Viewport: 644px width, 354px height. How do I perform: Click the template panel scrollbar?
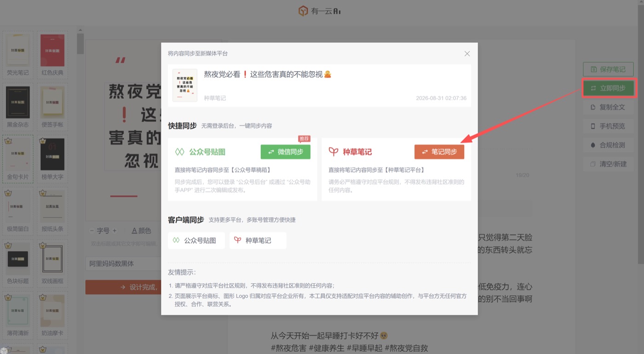coord(80,44)
